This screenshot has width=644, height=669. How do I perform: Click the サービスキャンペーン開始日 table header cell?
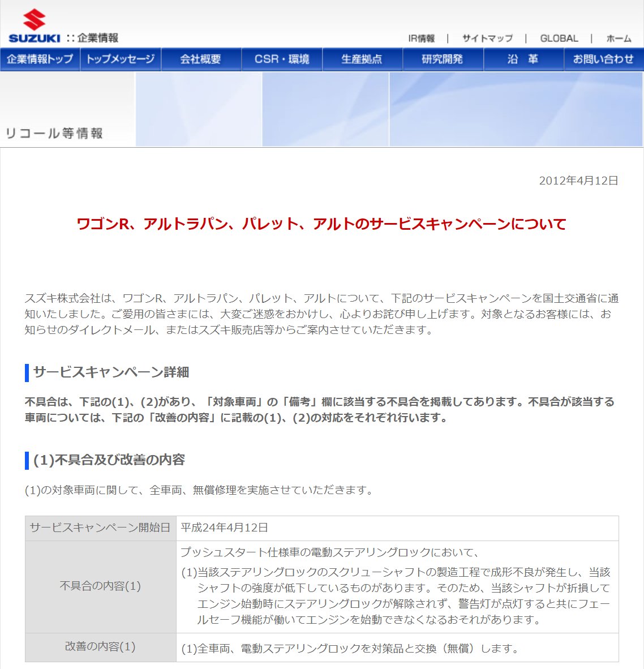[x=101, y=528]
